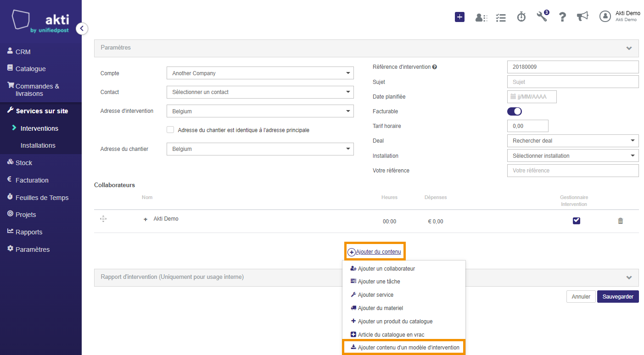Click the move handle on Akti Demo row
Viewport: 644px width, 355px height.
coord(103,219)
